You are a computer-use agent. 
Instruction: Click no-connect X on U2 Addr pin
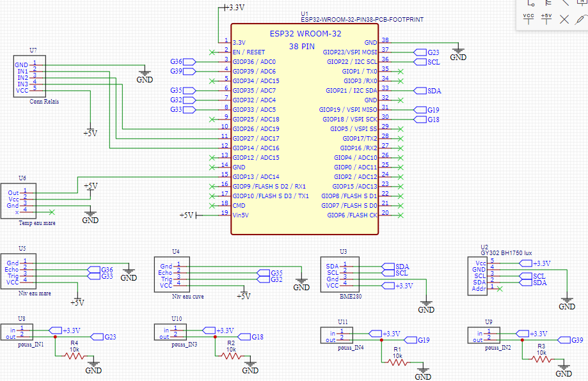(500, 289)
